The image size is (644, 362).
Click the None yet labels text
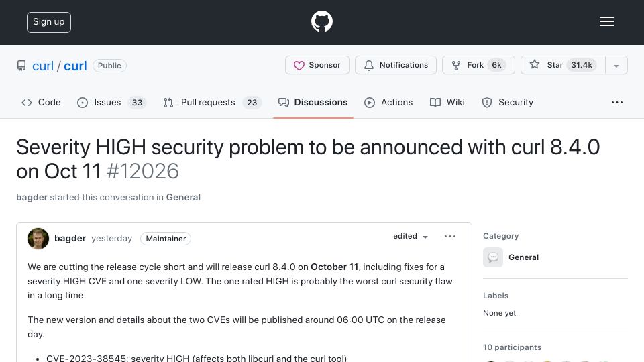pyautogui.click(x=499, y=313)
